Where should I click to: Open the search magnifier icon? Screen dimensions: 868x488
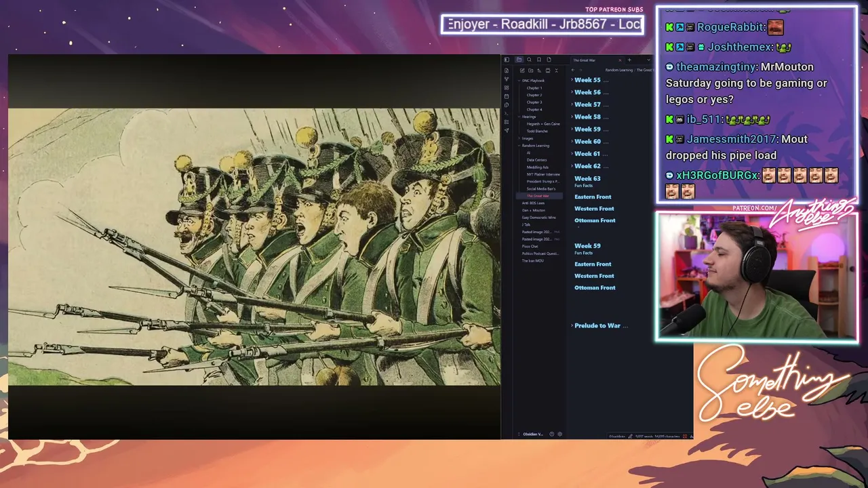pos(529,60)
